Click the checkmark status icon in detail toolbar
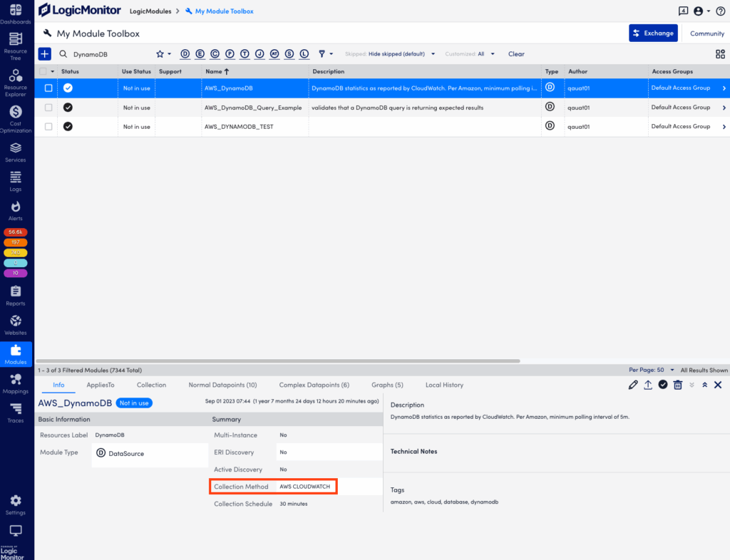 click(x=663, y=385)
